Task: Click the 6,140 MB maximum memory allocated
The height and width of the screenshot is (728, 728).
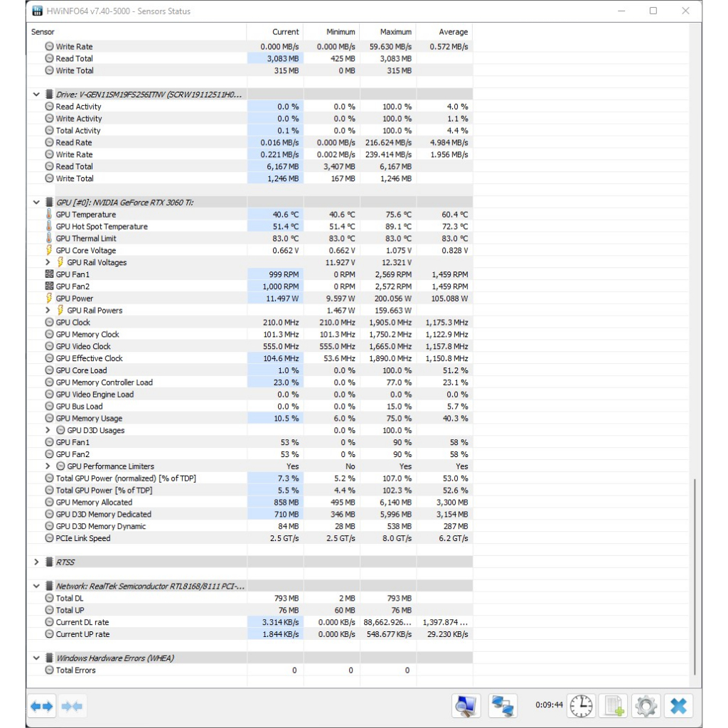Action: tap(396, 502)
